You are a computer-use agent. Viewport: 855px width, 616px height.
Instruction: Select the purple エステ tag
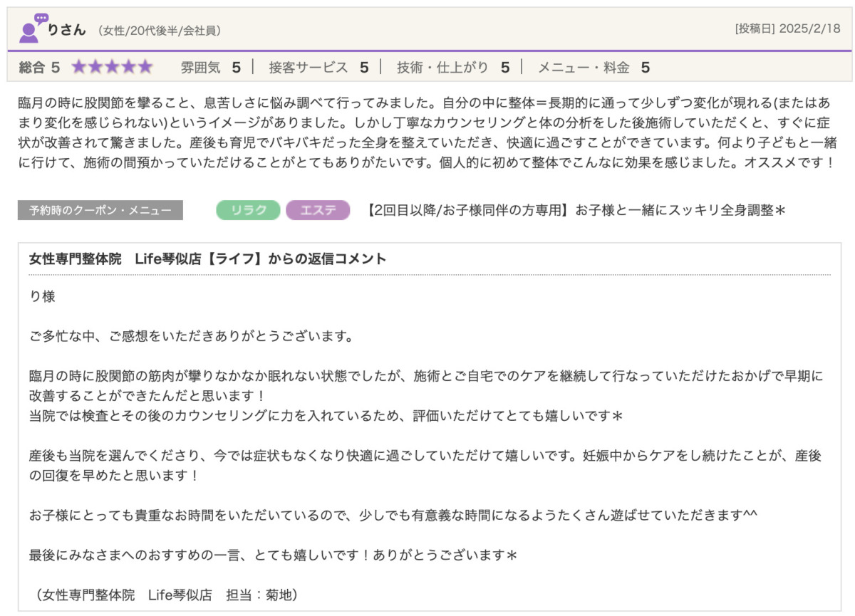tap(318, 210)
